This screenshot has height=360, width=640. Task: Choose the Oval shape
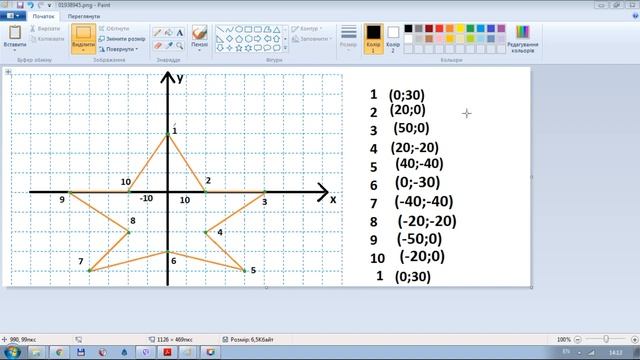click(239, 29)
